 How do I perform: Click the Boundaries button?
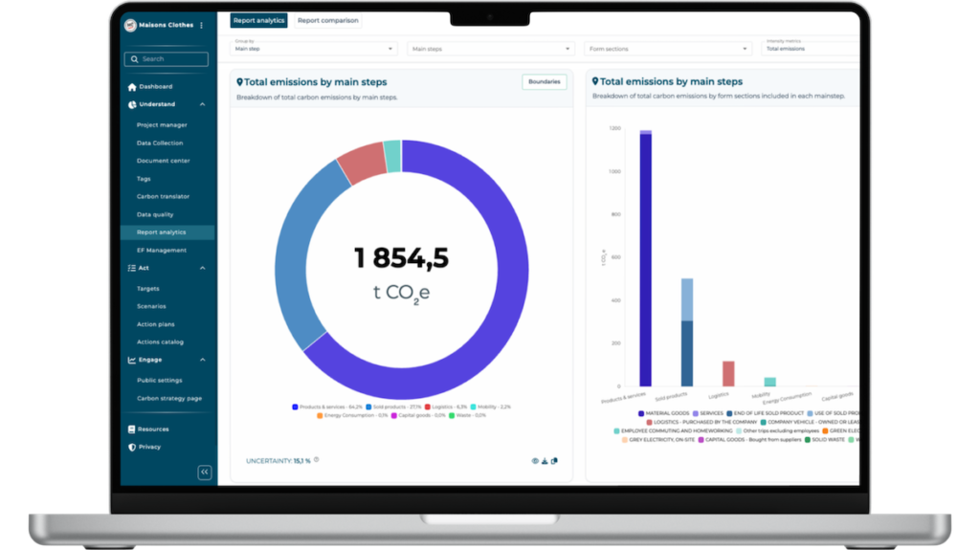point(544,82)
